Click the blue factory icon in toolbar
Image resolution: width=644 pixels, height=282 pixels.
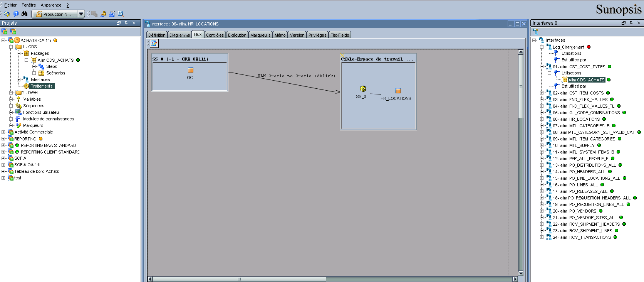point(112,14)
